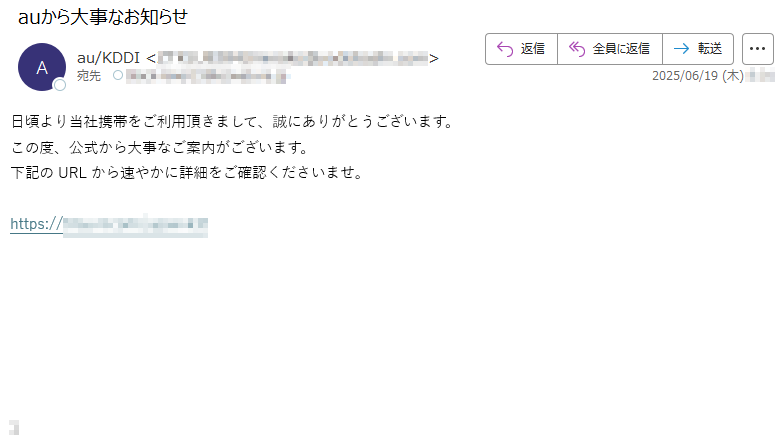Click the double-arrow reply all icon
Screen dimensions: 776x445
point(577,49)
